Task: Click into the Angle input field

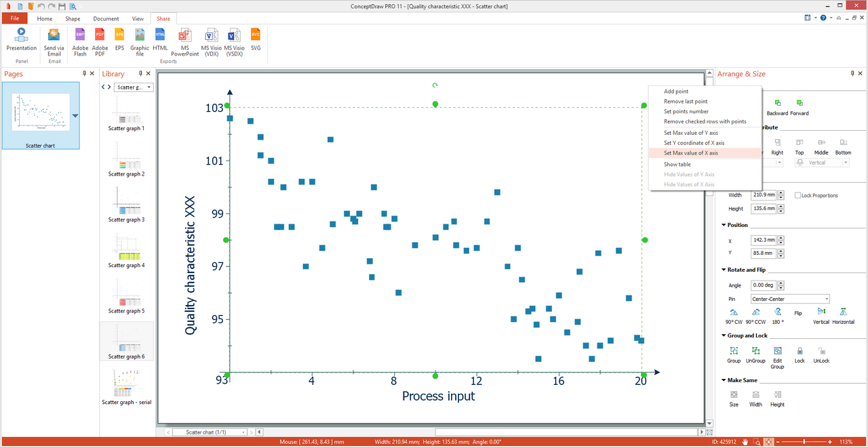Action: (x=763, y=285)
